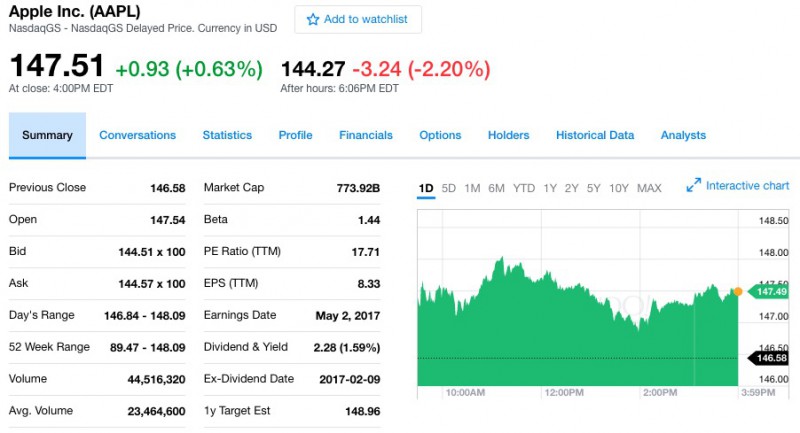The width and height of the screenshot is (800, 433).
Task: Set chart range to 1M
Action: 472,188
